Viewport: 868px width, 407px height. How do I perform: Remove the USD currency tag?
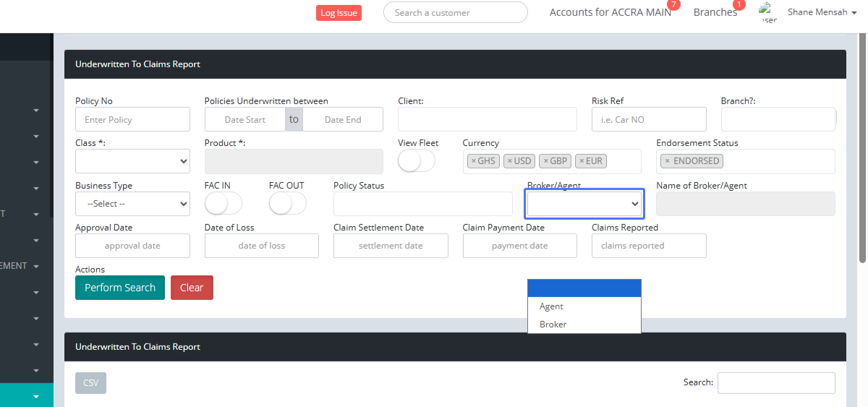pos(509,161)
